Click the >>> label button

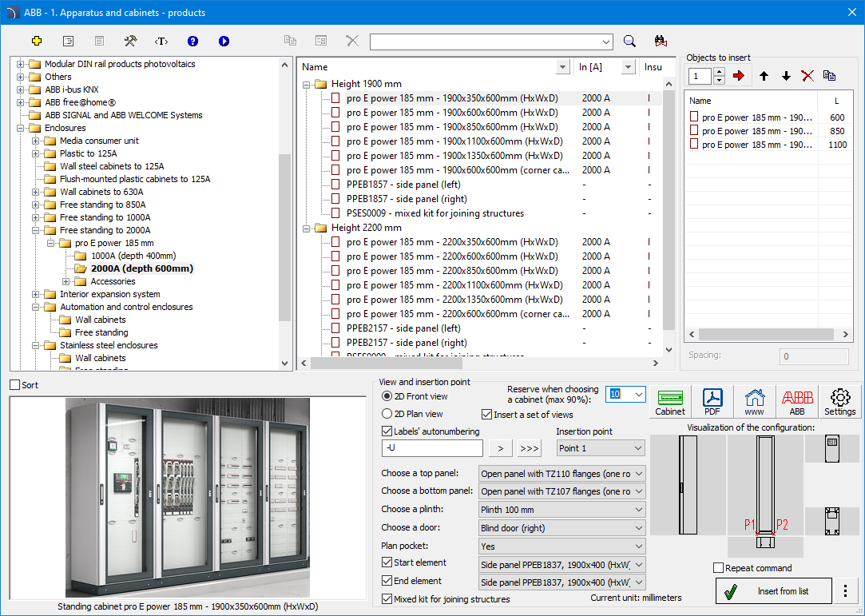point(529,448)
